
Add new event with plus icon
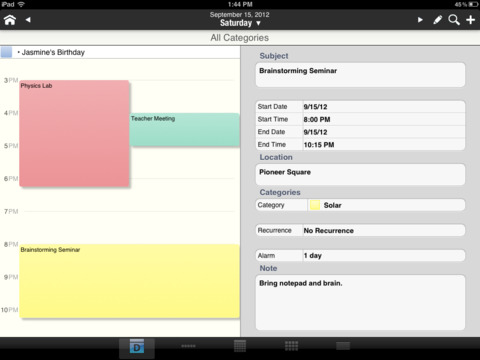point(471,20)
